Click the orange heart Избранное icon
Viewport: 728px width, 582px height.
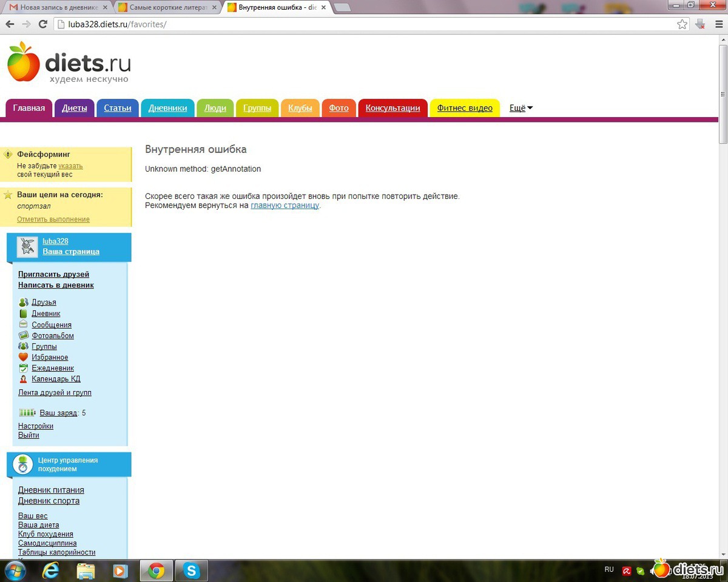[23, 357]
